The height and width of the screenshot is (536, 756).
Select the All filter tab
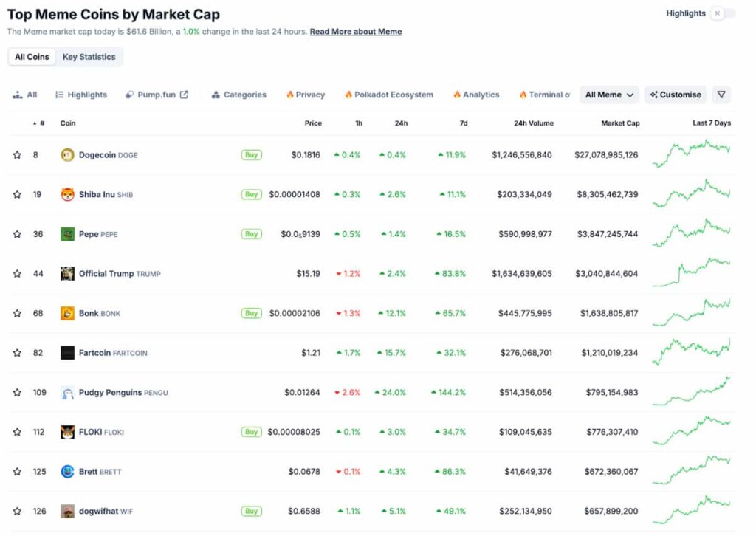(24, 95)
